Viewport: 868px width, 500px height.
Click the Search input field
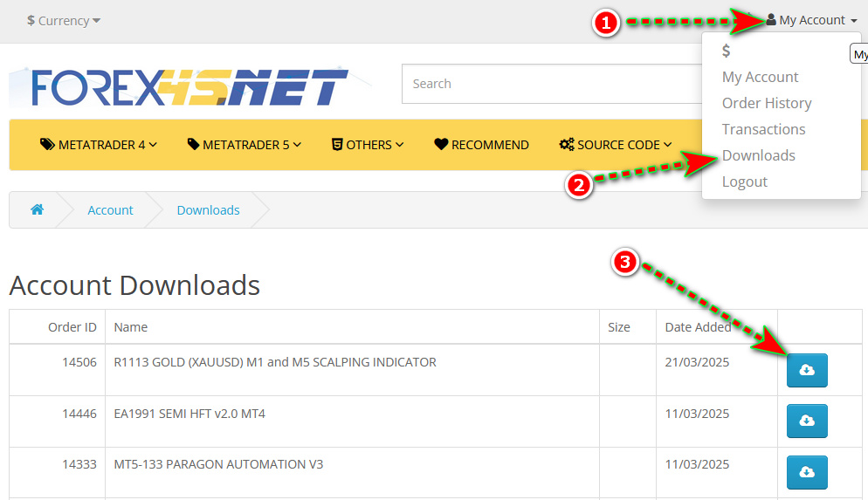click(550, 84)
